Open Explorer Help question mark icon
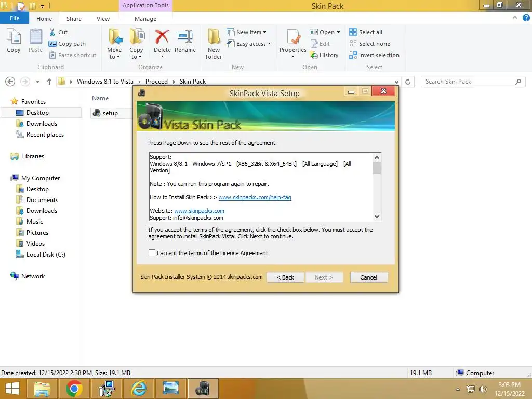Screen dimensions: 532x399 (x=526, y=18)
